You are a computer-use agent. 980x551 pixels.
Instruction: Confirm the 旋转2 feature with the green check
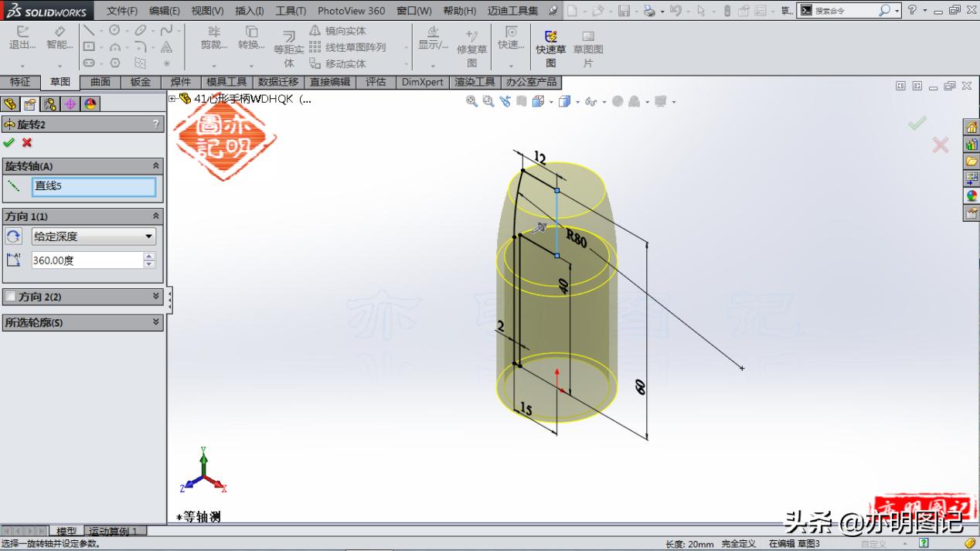coord(9,143)
